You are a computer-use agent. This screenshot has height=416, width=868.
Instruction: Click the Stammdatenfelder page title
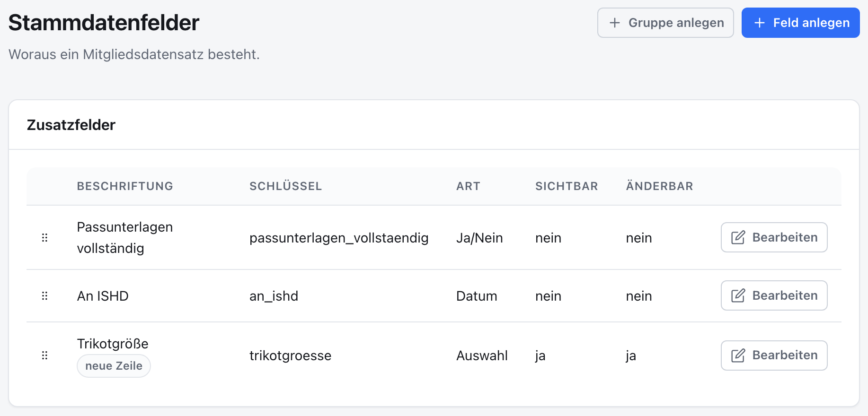click(x=104, y=23)
